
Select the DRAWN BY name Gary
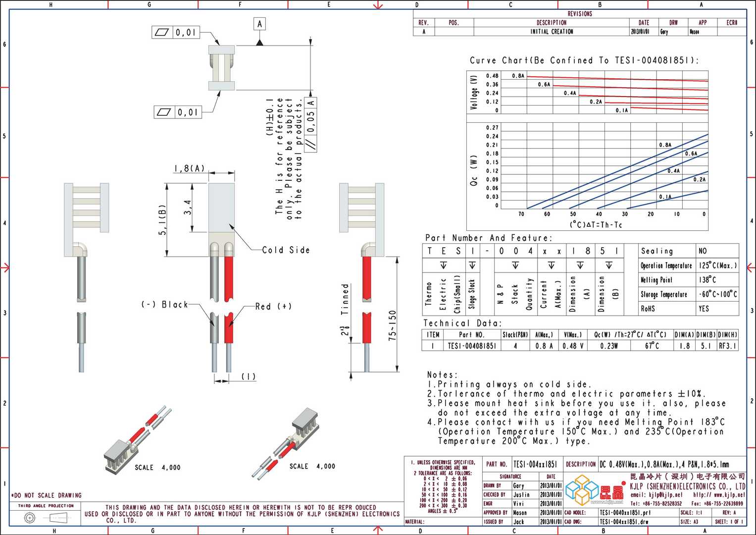point(518,485)
